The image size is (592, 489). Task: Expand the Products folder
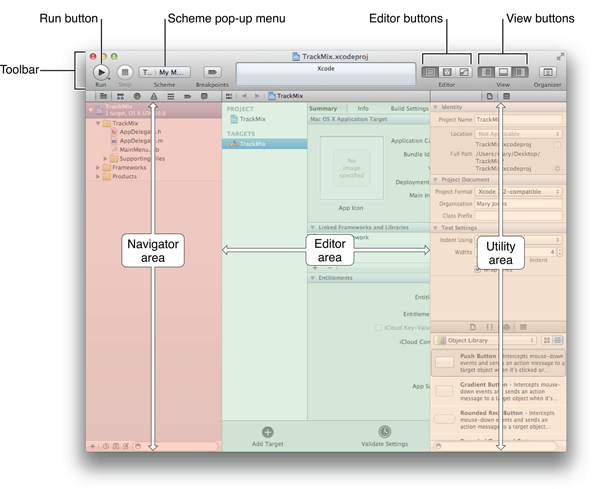(x=98, y=176)
